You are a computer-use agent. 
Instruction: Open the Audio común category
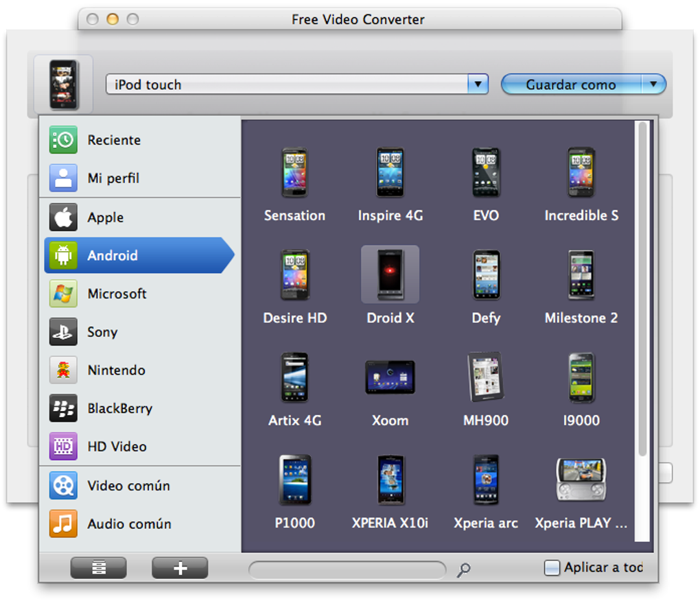point(140,523)
